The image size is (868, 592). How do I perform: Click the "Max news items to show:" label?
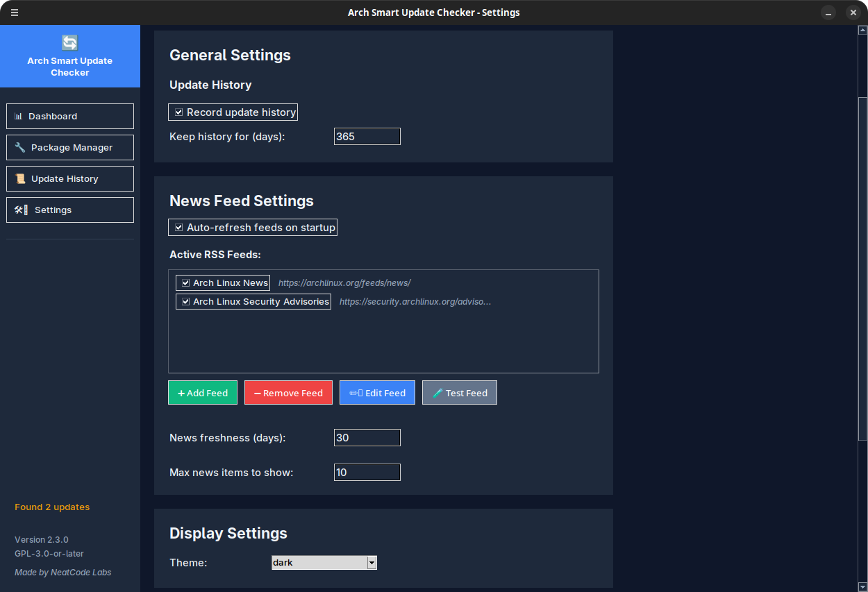231,473
